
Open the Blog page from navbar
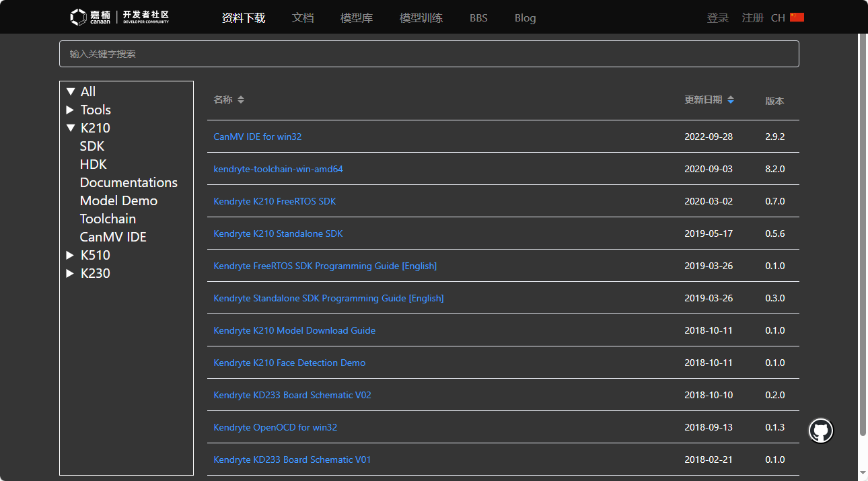click(525, 17)
